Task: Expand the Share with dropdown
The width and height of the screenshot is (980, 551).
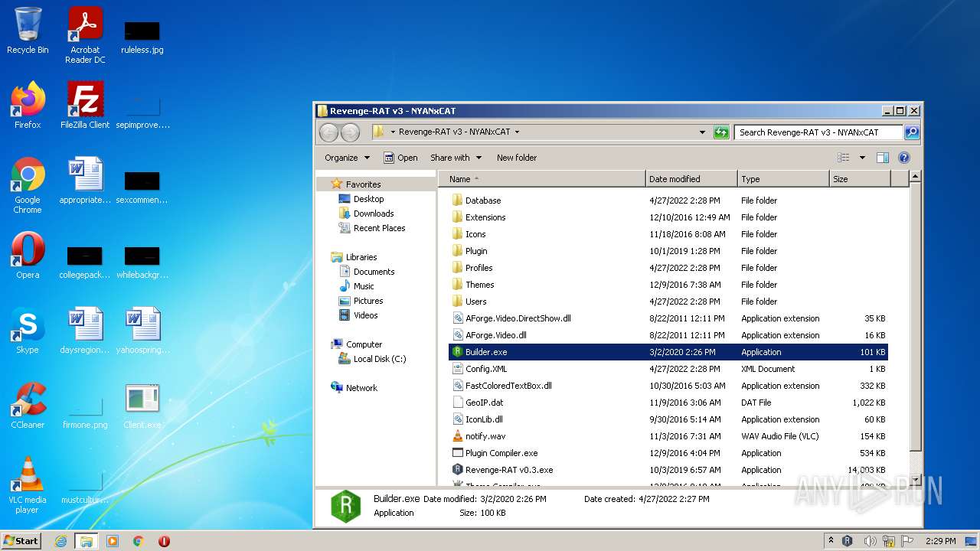Action: click(456, 158)
